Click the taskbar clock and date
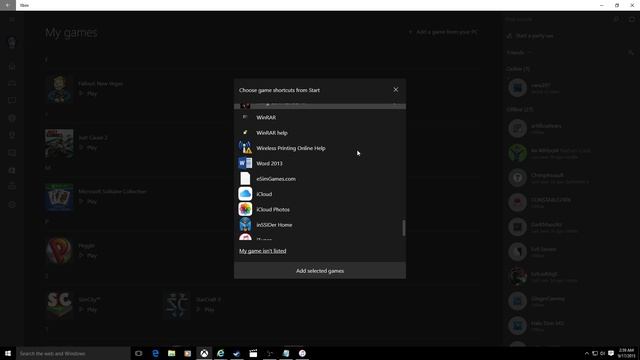Screen dimensions: 640x360 click(x=626, y=353)
